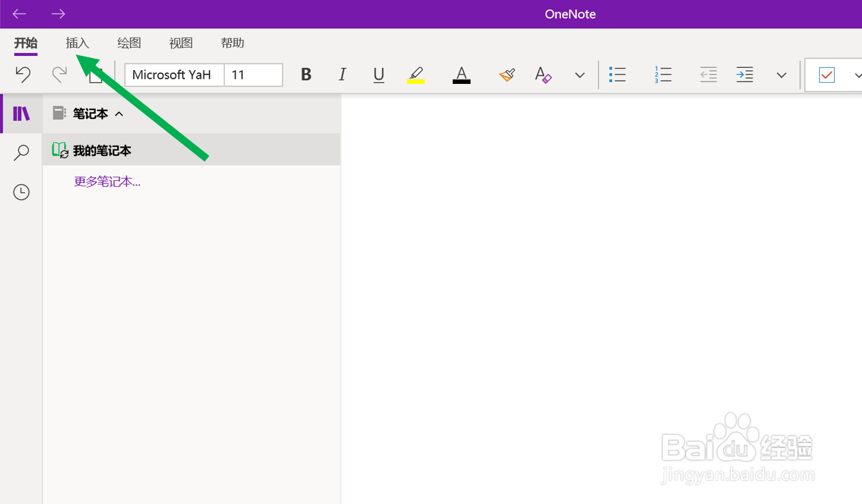Viewport: 862px width, 504px height.
Task: Apply black font color
Action: tap(461, 75)
